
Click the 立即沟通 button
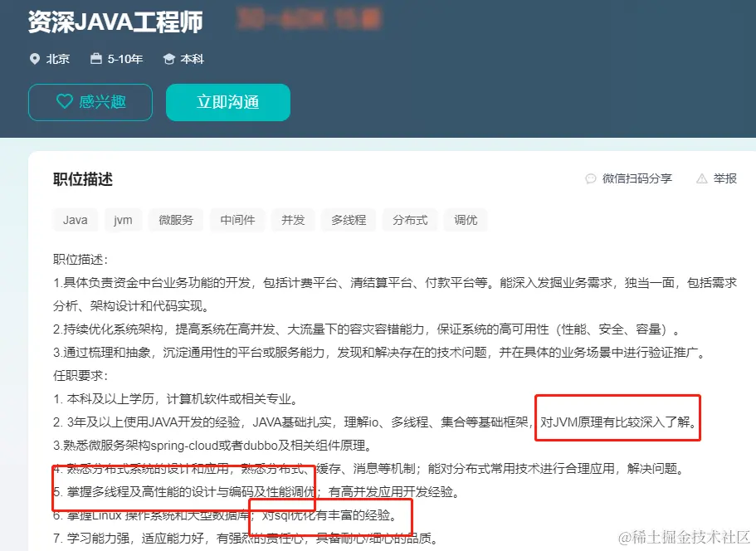228,102
